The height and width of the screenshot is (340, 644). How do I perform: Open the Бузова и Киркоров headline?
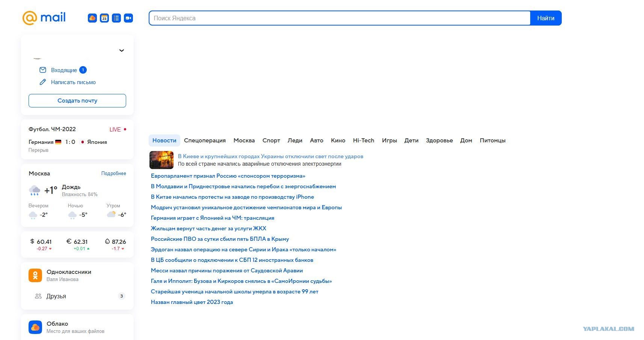241,281
